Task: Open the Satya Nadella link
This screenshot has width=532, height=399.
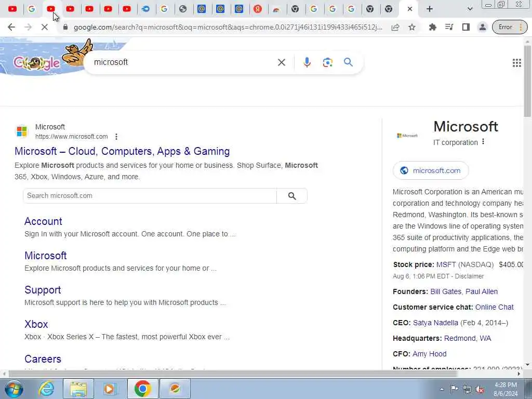Action: [435, 323]
